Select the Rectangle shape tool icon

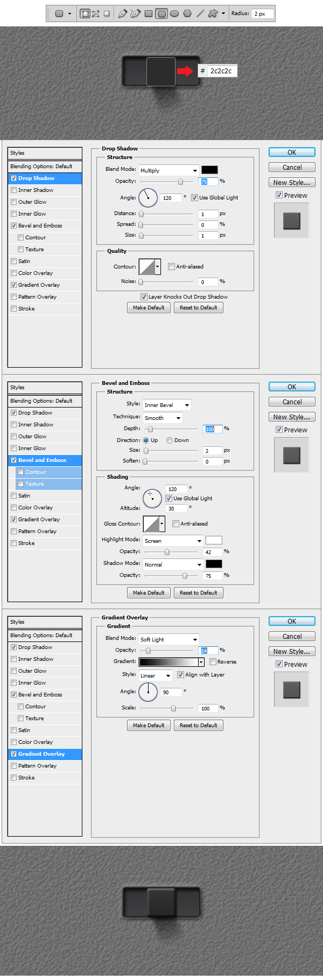click(149, 13)
